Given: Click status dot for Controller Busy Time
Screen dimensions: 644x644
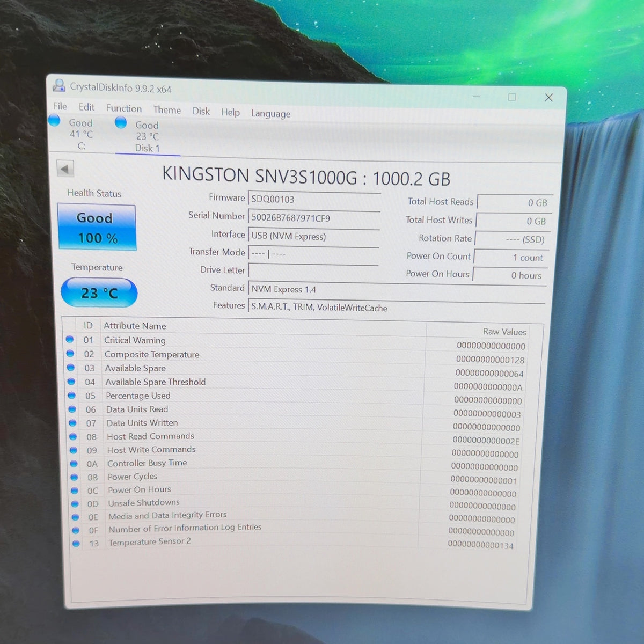Looking at the screenshot, I should (x=74, y=463).
